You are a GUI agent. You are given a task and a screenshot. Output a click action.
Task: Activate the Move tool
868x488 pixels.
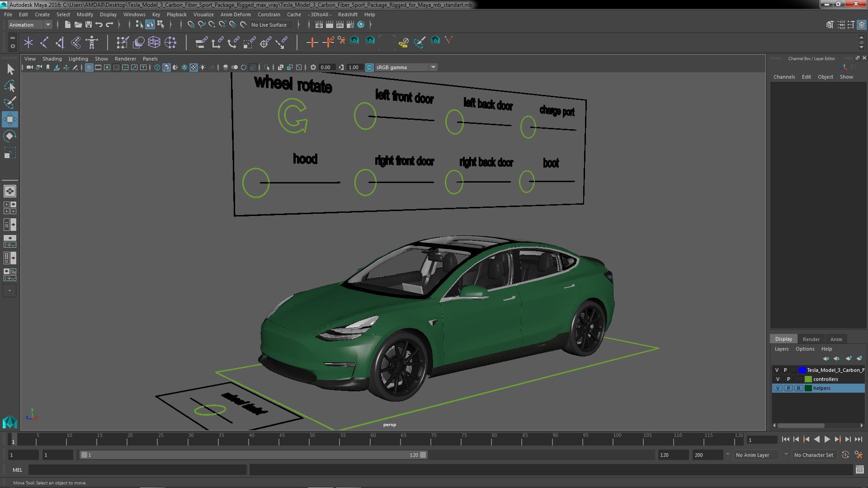pyautogui.click(x=10, y=119)
